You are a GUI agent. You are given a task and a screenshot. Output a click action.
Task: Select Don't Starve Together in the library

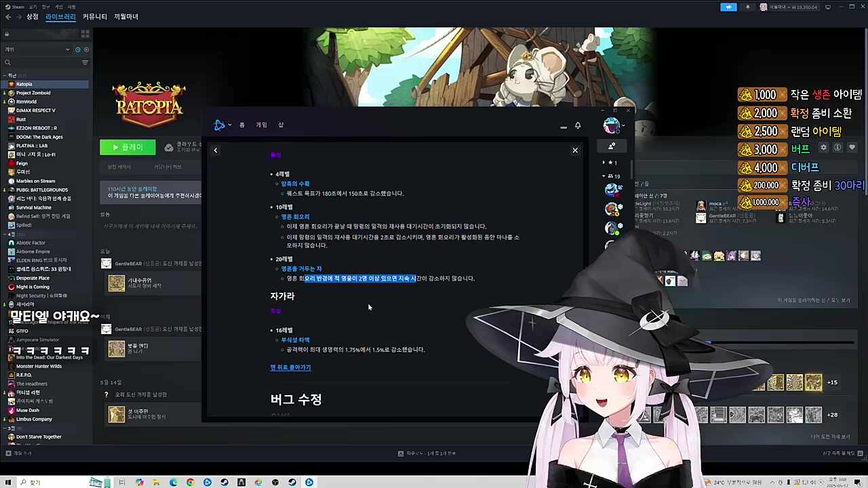45,436
